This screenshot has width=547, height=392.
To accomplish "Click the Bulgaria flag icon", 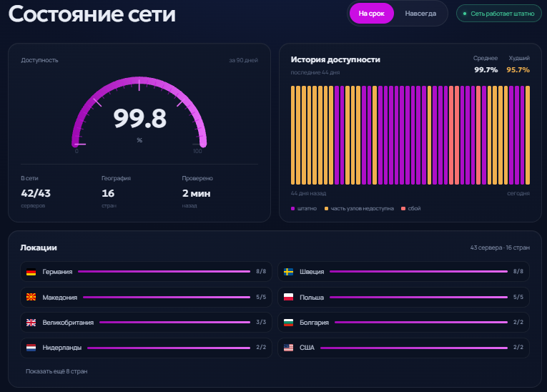I will click(288, 323).
